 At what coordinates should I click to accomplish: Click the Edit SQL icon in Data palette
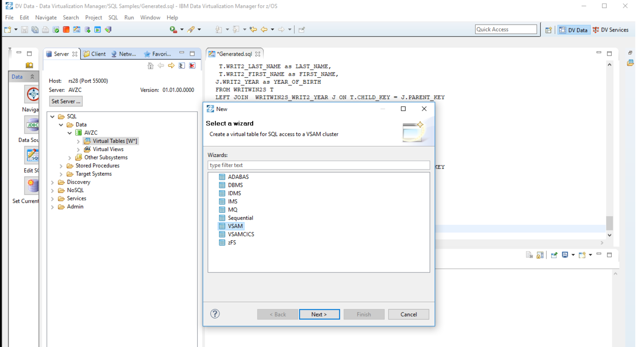(32, 155)
